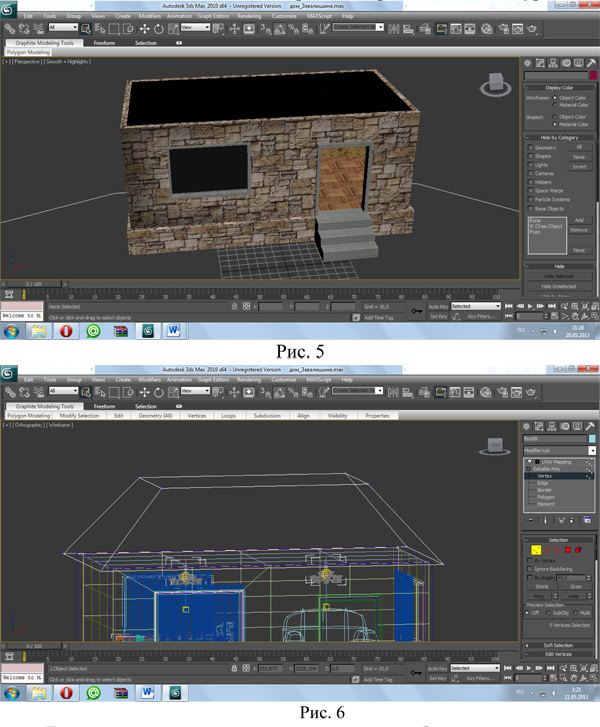Click the Hide Unselected button
This screenshot has height=727, width=600.
coord(559,287)
